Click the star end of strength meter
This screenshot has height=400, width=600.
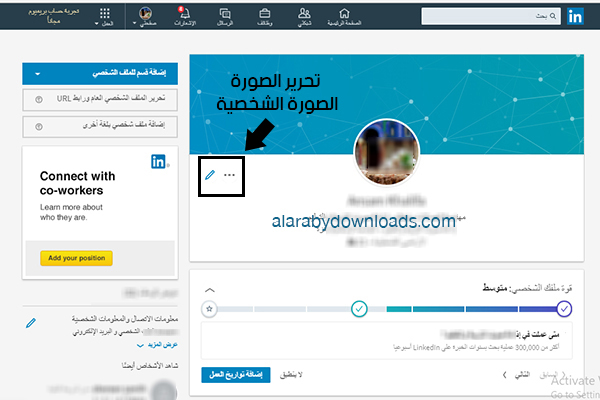[209, 309]
